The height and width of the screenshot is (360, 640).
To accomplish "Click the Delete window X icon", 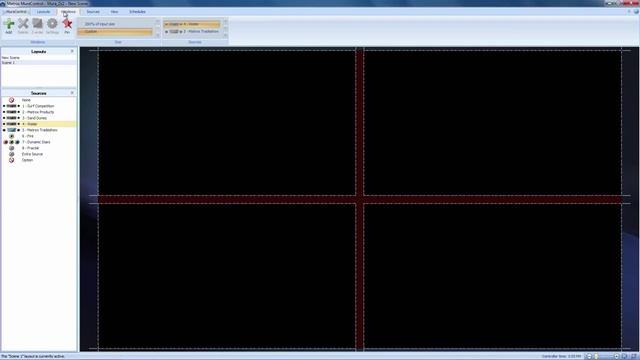I will (23, 24).
